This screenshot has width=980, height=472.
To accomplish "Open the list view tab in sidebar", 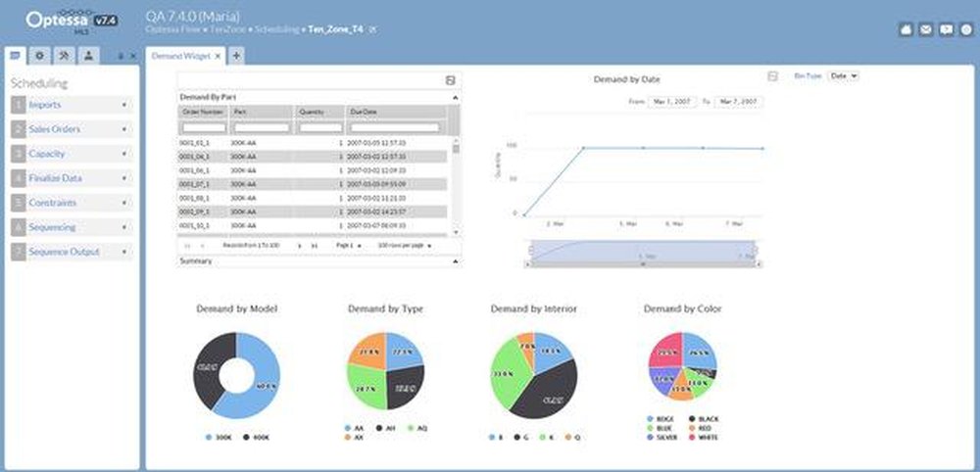I will click(16, 56).
